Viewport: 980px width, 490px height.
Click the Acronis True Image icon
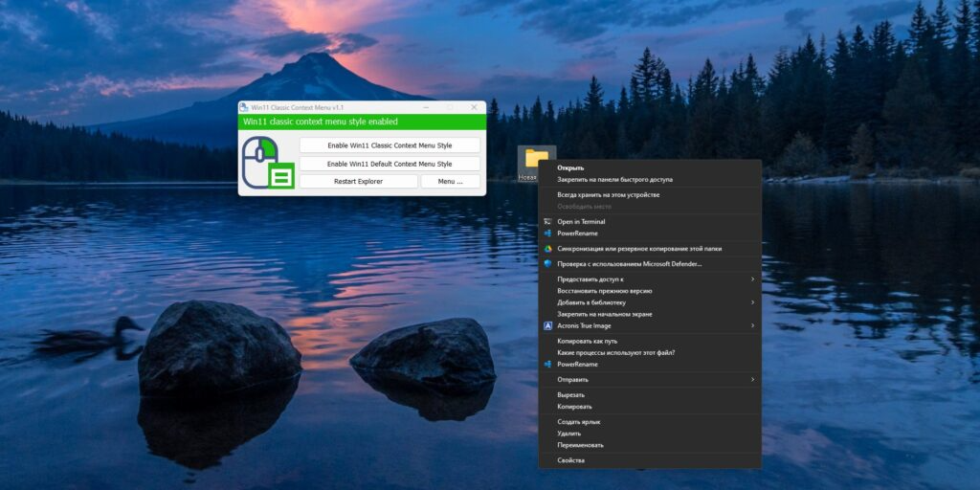[548, 325]
